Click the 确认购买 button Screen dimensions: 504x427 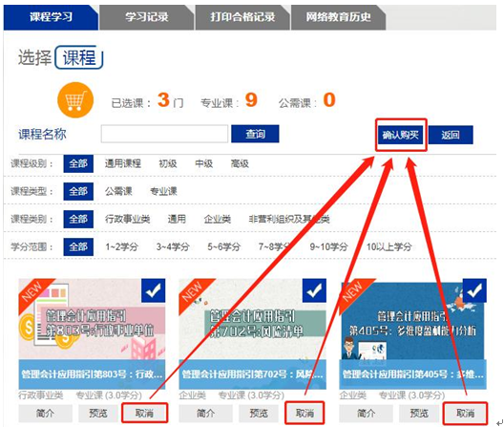coord(401,135)
